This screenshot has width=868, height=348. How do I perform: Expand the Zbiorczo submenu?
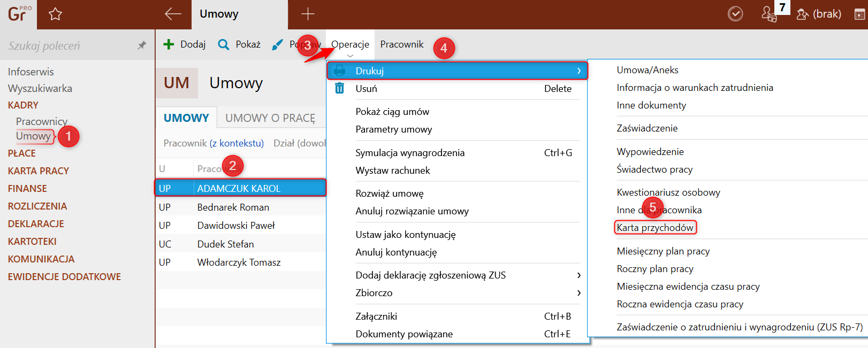click(579, 293)
